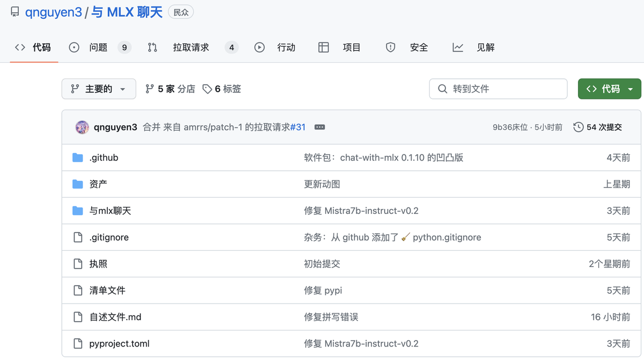Image resolution: width=644 pixels, height=361 pixels.
Task: Open the qnguyen3 owner link in header
Action: (54, 12)
